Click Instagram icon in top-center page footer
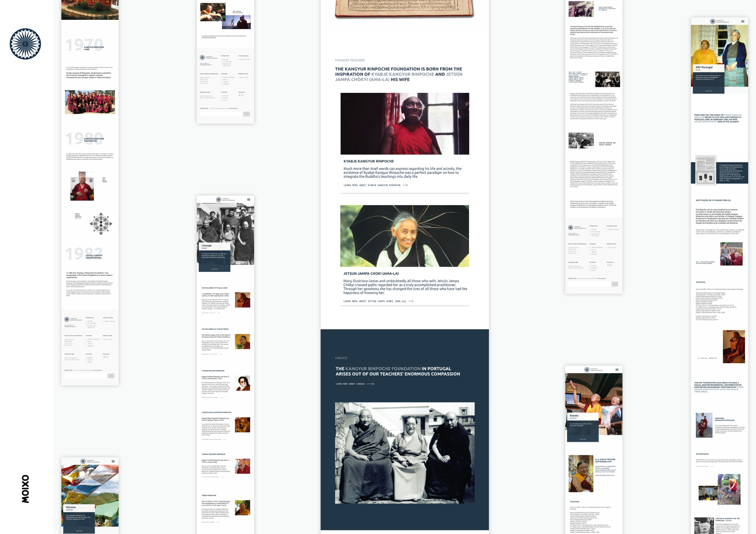 pos(242,95)
